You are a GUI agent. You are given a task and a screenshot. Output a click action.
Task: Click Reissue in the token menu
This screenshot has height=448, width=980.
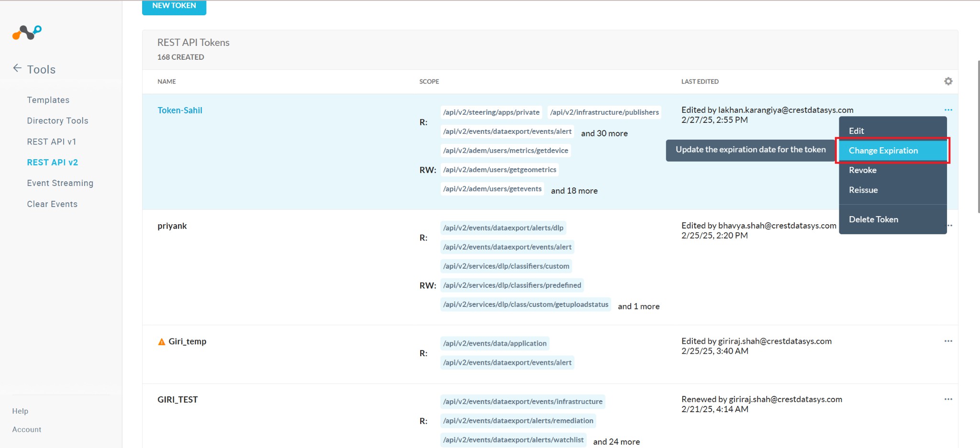point(863,190)
